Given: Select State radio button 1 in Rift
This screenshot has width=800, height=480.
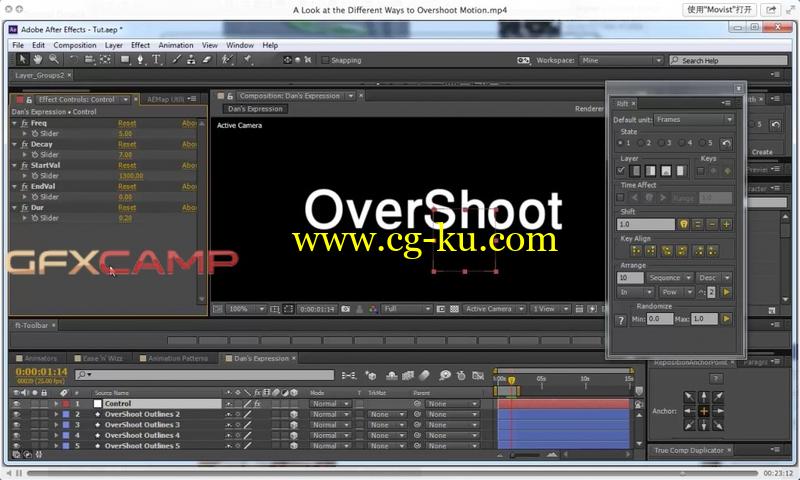Looking at the screenshot, I should [620, 143].
